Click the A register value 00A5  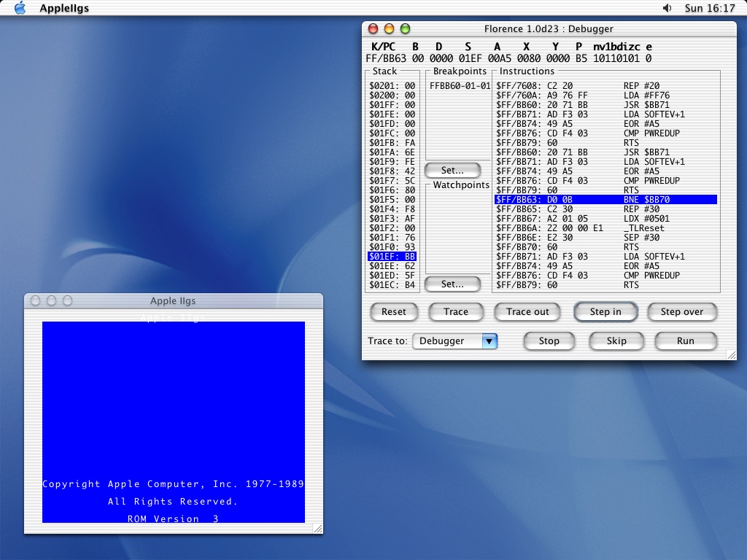pos(499,58)
